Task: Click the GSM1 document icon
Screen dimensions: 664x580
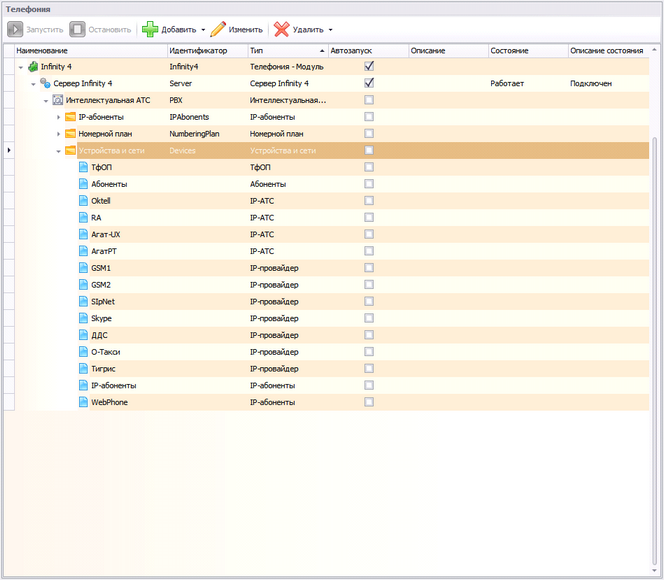Action: point(83,268)
